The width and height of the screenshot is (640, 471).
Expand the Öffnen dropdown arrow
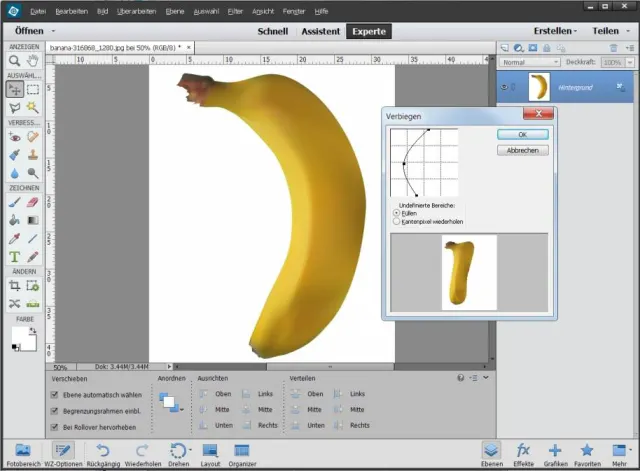tap(53, 31)
